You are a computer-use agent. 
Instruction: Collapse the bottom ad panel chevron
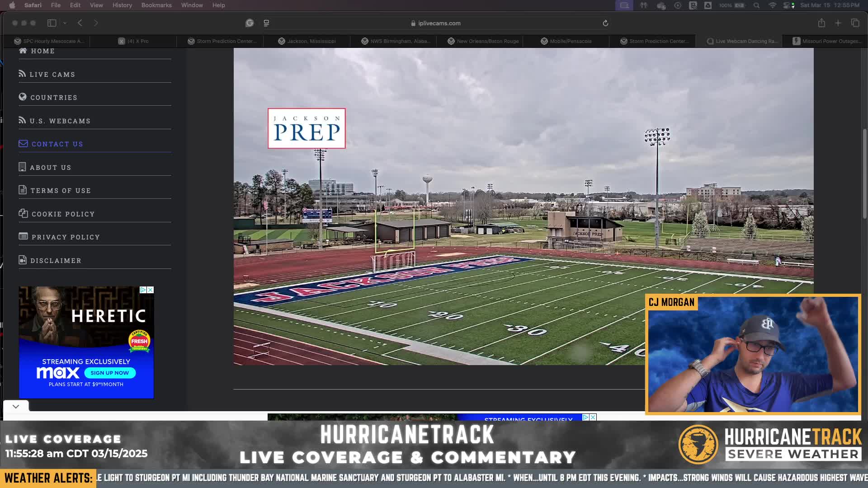pos(16,406)
